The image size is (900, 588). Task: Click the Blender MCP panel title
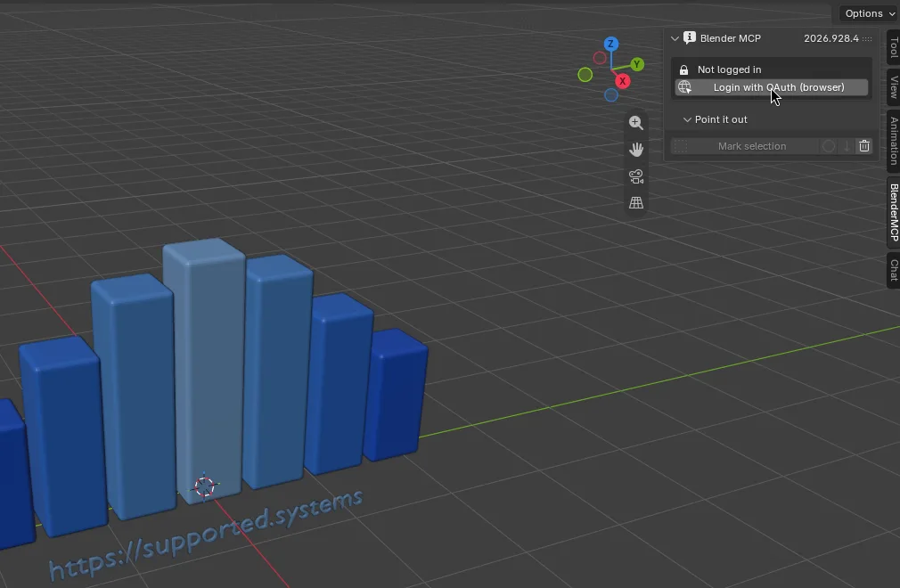click(730, 38)
